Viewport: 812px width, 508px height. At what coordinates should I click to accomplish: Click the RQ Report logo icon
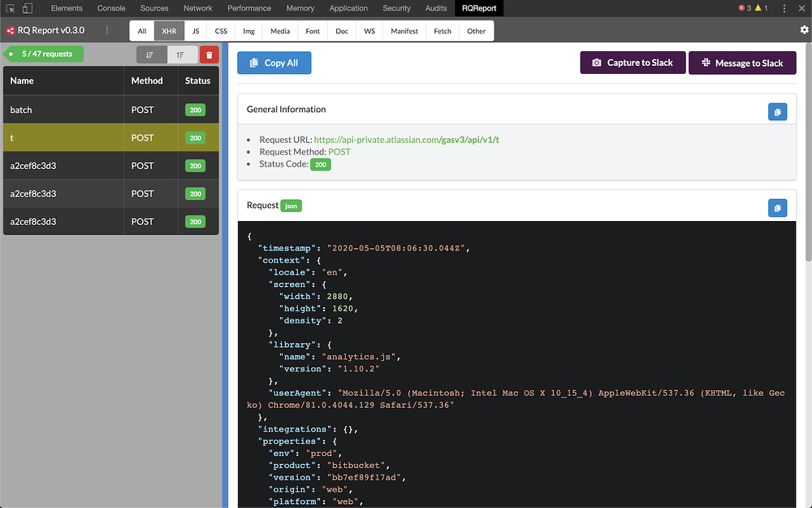coord(10,31)
